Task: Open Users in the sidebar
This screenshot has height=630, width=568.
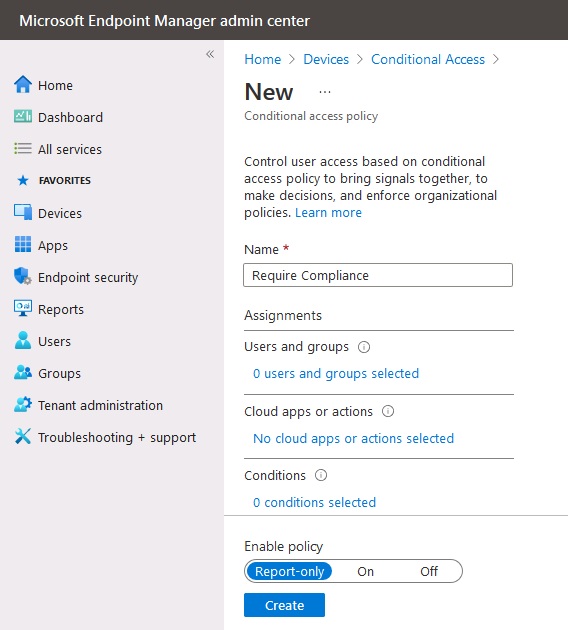Action: point(55,342)
